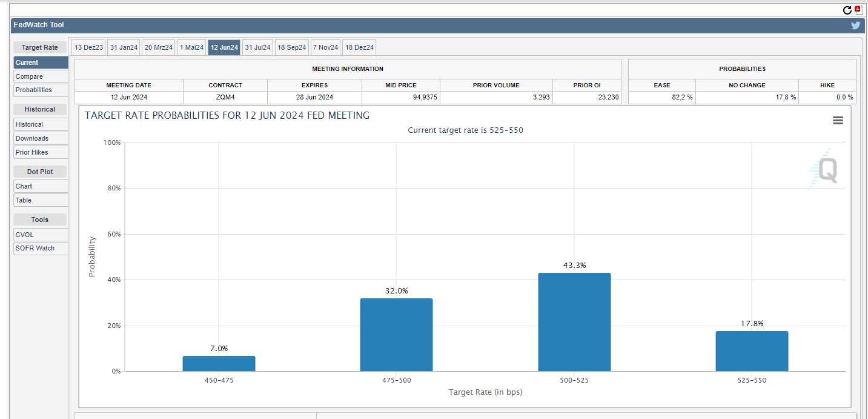
Task: Click the Target Rate sidebar heading
Action: [x=40, y=47]
